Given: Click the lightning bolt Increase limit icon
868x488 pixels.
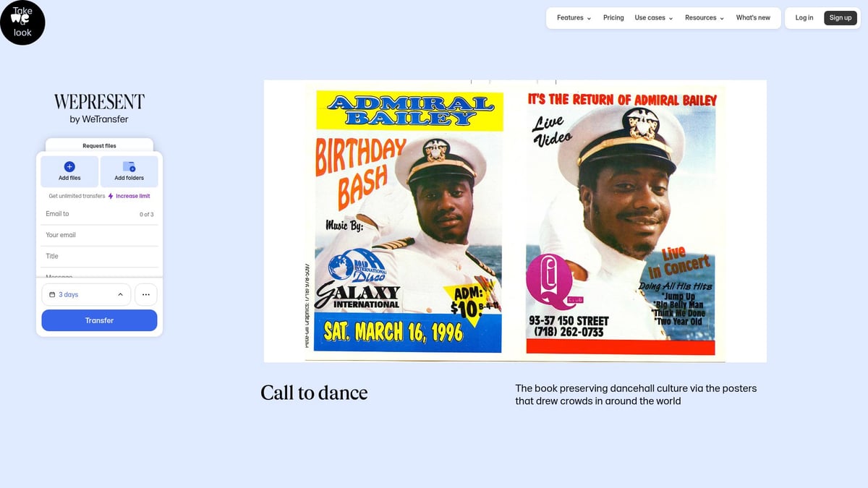Looking at the screenshot, I should [x=111, y=196].
